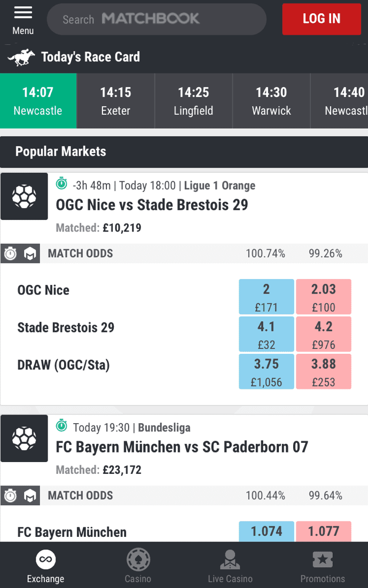Back OGC Nice at odds 2
Screen dimensions: 368x588
click(x=266, y=297)
